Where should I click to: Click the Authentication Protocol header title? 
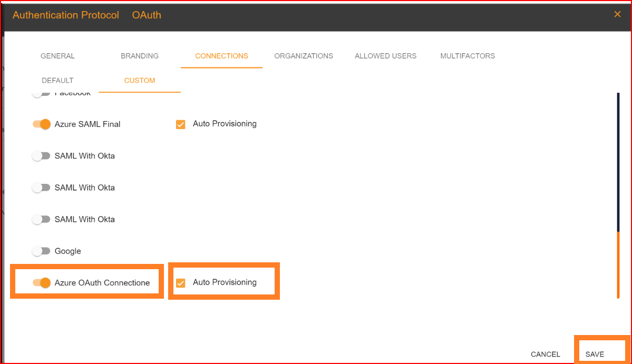tap(66, 15)
